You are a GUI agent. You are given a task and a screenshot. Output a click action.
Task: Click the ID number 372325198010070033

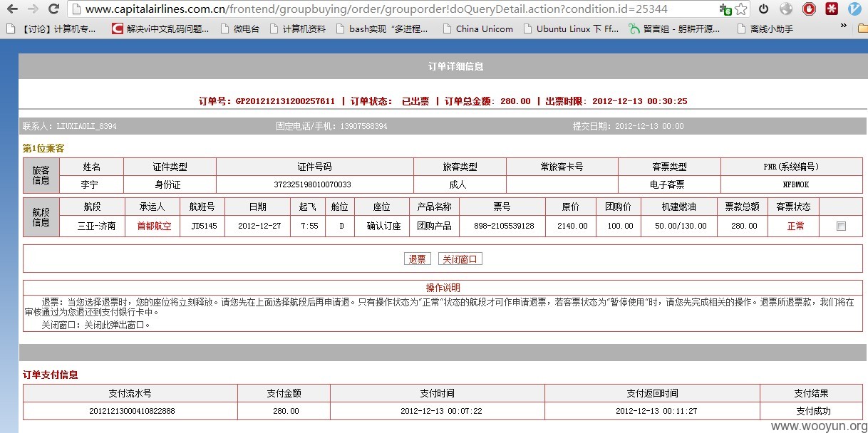(x=312, y=184)
